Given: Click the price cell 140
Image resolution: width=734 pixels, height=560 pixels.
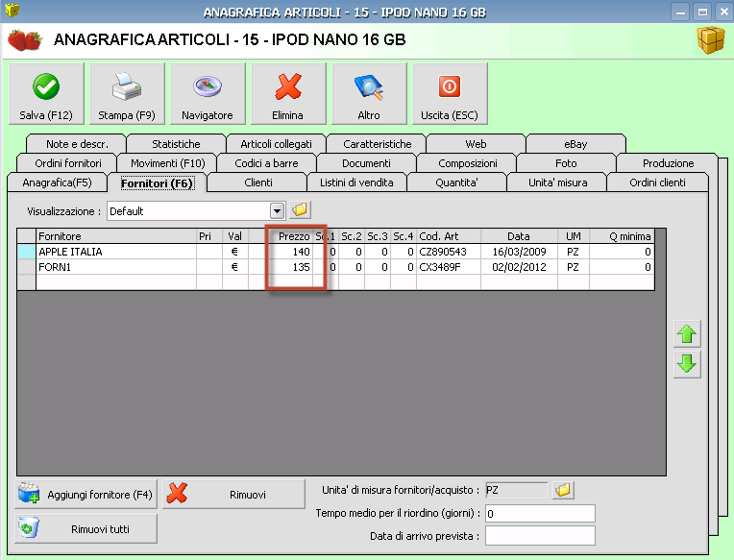Looking at the screenshot, I should (x=281, y=252).
